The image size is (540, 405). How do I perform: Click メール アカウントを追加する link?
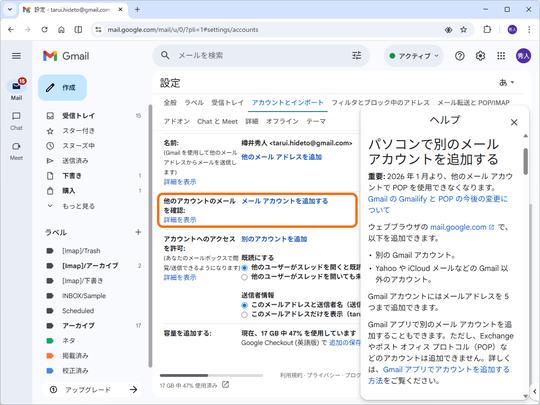click(x=284, y=201)
